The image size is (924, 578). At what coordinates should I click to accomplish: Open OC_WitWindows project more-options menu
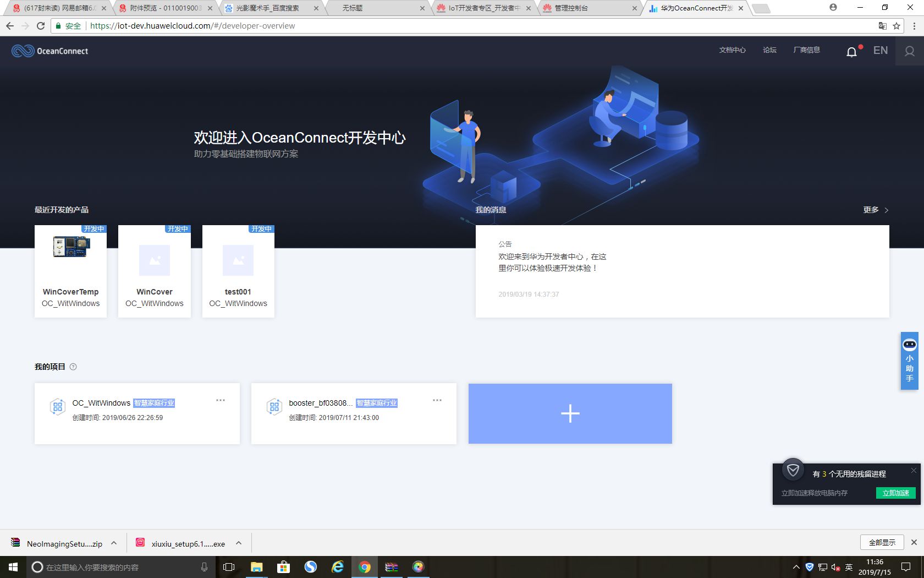(x=221, y=400)
